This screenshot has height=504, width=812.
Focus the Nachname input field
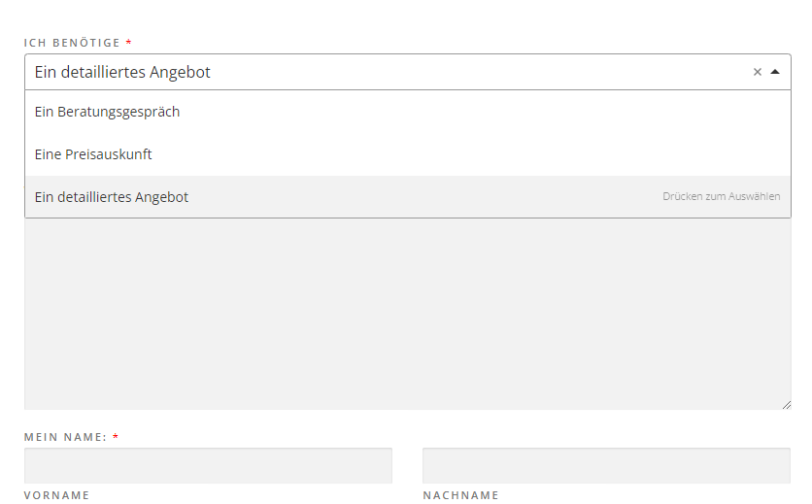(x=606, y=466)
